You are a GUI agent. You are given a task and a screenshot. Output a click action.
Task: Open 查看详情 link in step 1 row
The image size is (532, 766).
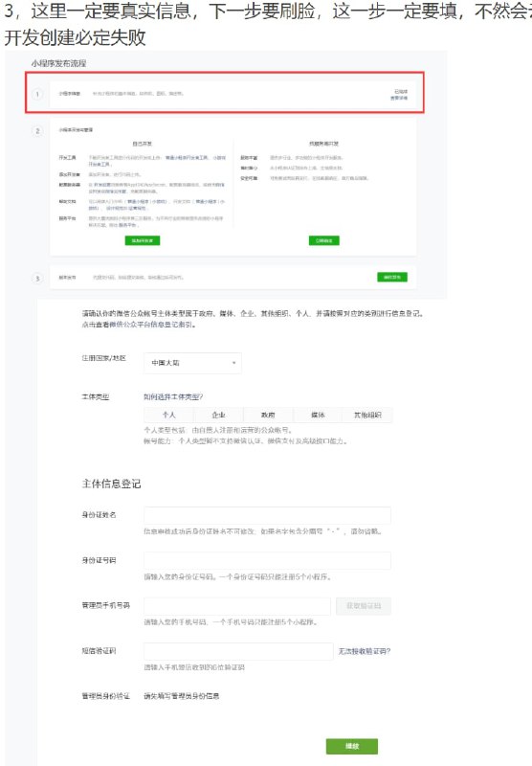399,99
